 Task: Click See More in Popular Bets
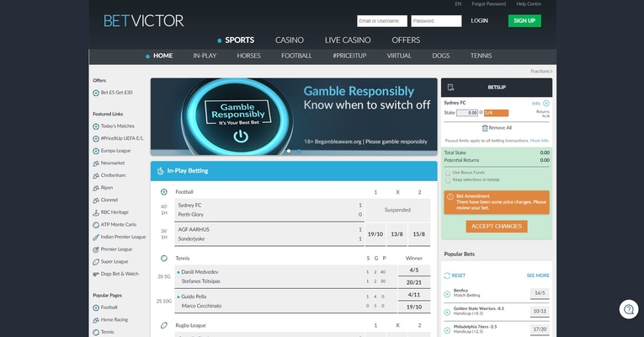tap(538, 275)
